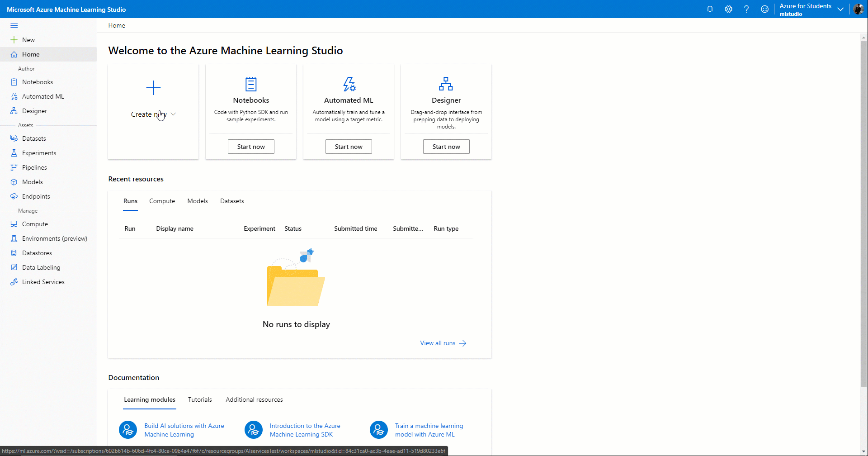Select the Tutorials tab
The width and height of the screenshot is (868, 456).
point(200,399)
